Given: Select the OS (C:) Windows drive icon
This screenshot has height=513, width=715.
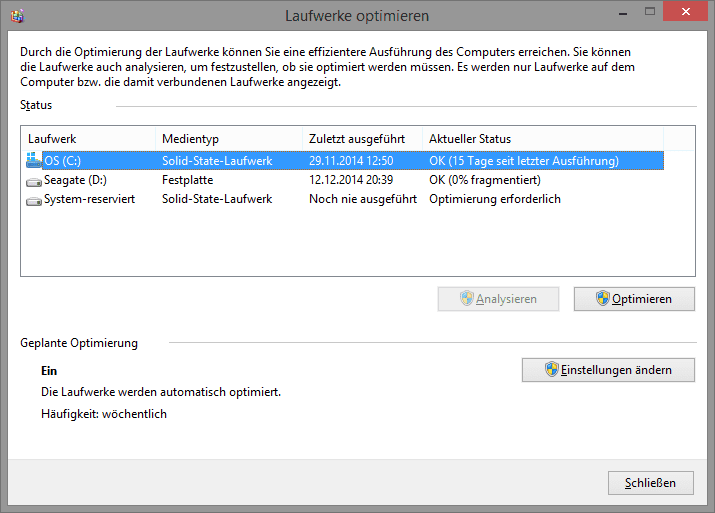Looking at the screenshot, I should (34, 160).
